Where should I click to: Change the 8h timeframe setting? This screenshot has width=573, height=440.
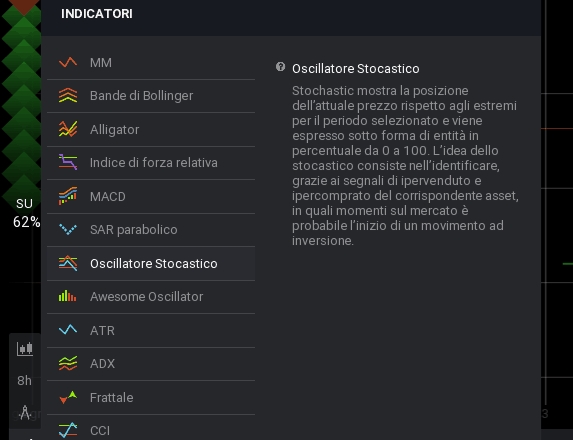pyautogui.click(x=24, y=380)
